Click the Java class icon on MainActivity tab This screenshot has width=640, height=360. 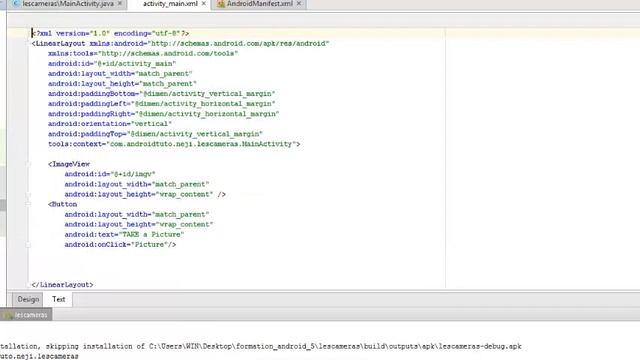[17, 4]
